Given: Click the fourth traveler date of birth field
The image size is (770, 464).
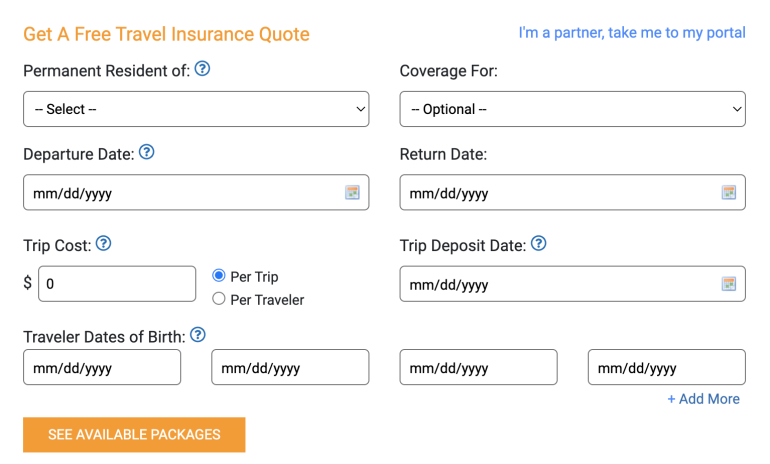Looking at the screenshot, I should click(666, 368).
